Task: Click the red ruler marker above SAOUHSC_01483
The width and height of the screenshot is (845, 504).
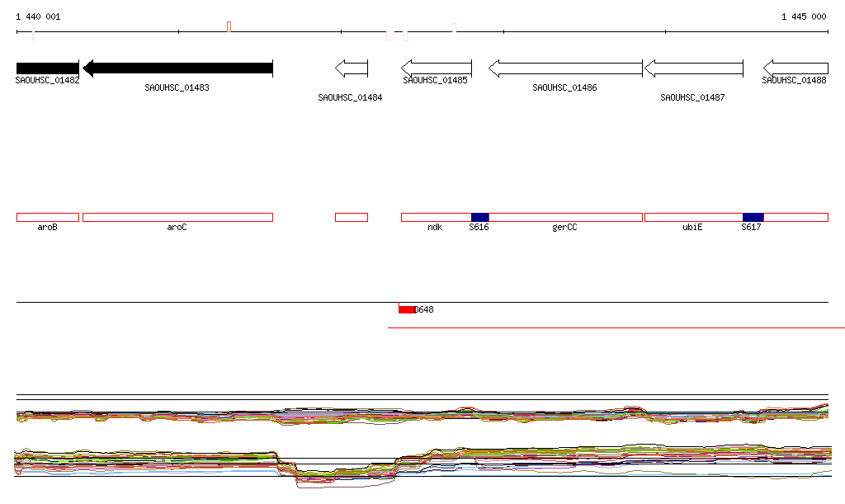Action: click(x=229, y=27)
